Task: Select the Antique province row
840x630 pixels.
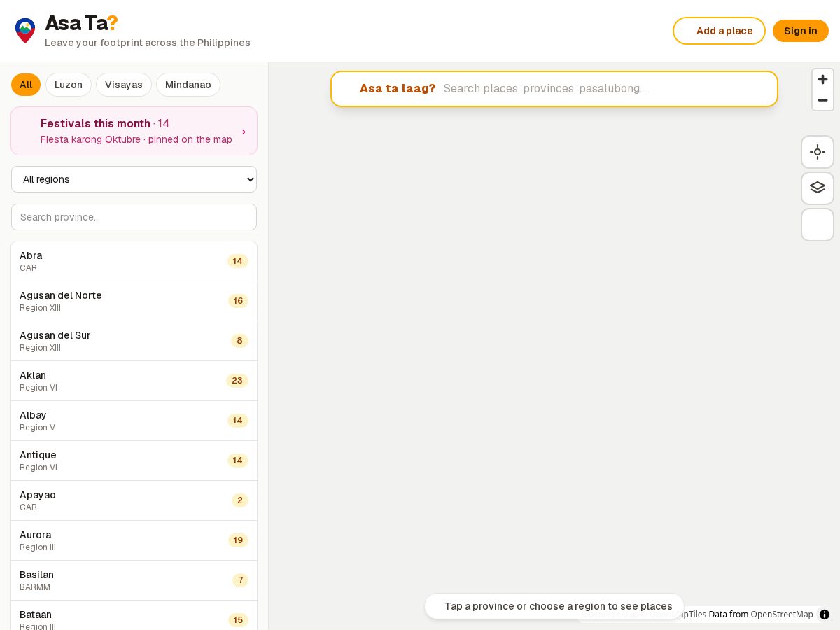Action: click(134, 461)
